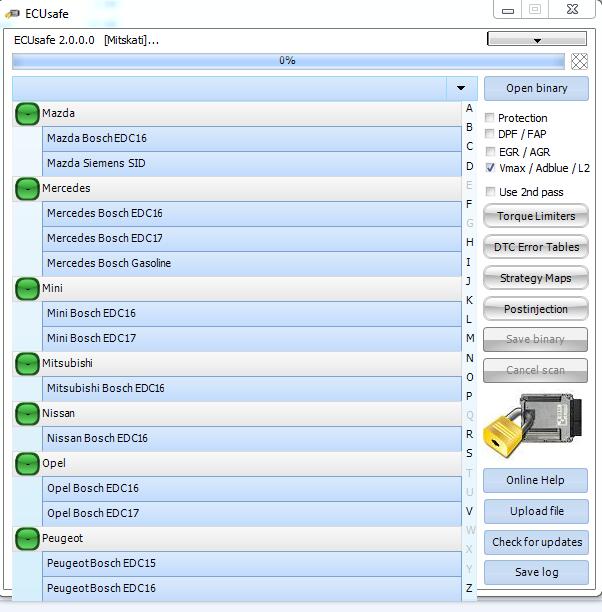Select Peugeot Bosch EDC16
Screen dimensions: 602x612
252,588
